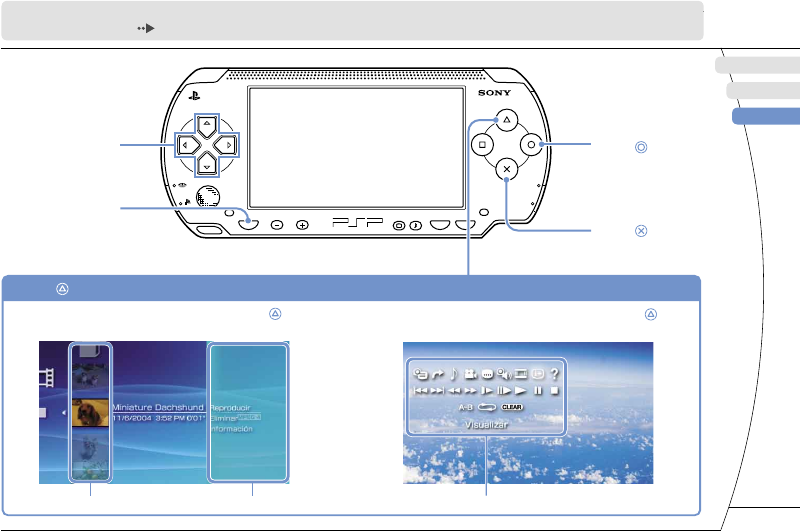Click the down directional button
Viewport: 800px width, 531px height.
coord(207,164)
